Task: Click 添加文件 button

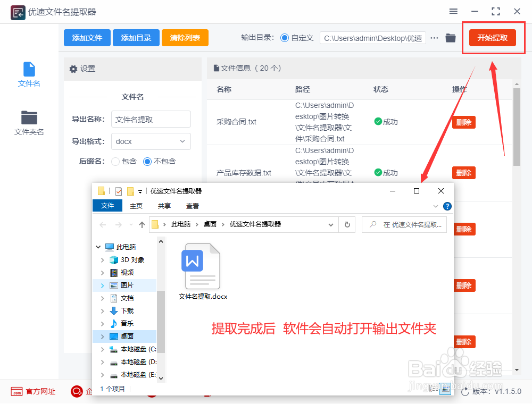Action: [x=87, y=38]
